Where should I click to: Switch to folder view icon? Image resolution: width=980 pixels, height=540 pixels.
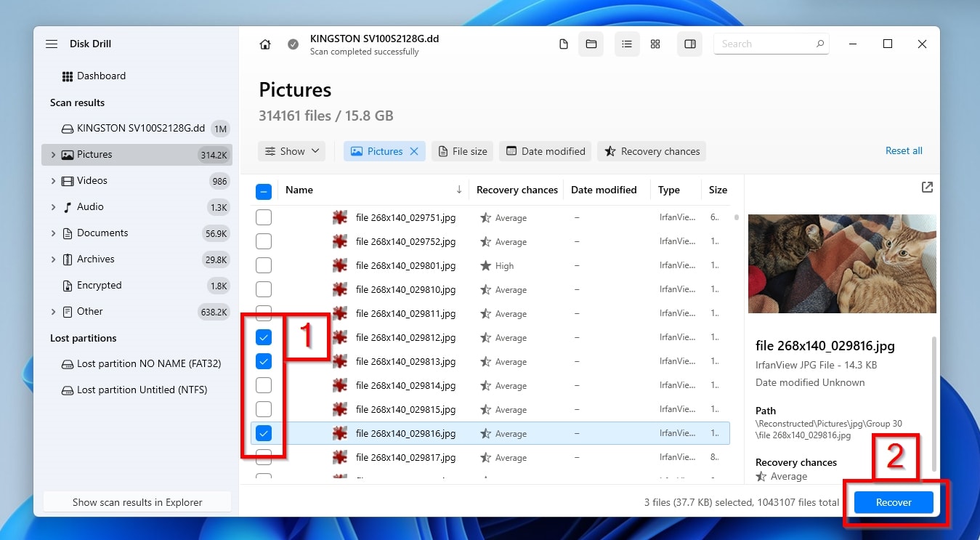pos(591,44)
